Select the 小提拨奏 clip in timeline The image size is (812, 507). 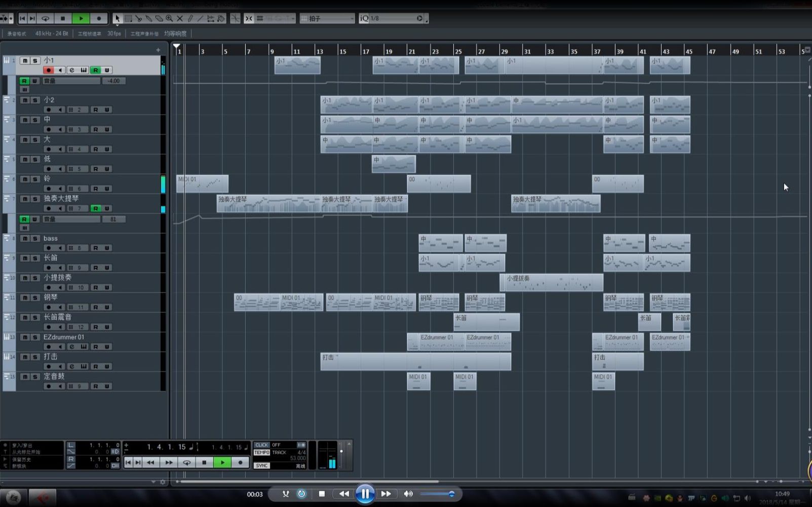click(552, 282)
